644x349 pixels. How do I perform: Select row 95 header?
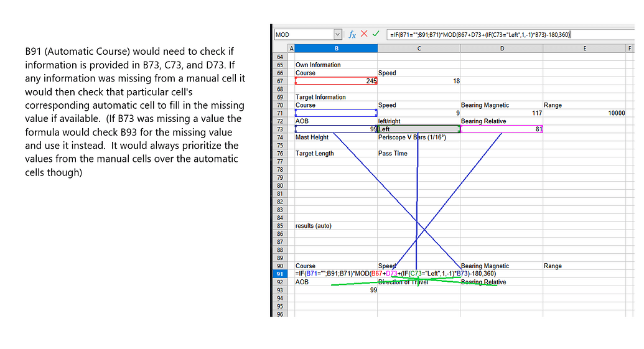[280, 306]
